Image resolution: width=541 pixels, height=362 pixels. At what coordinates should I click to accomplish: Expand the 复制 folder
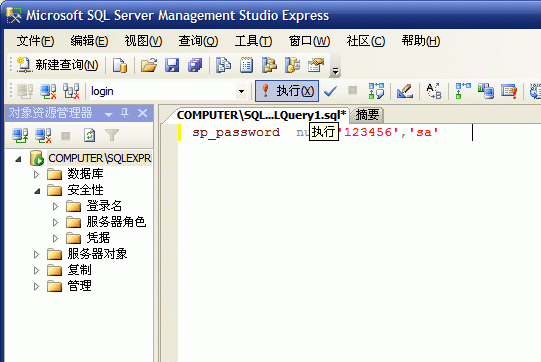click(36, 270)
